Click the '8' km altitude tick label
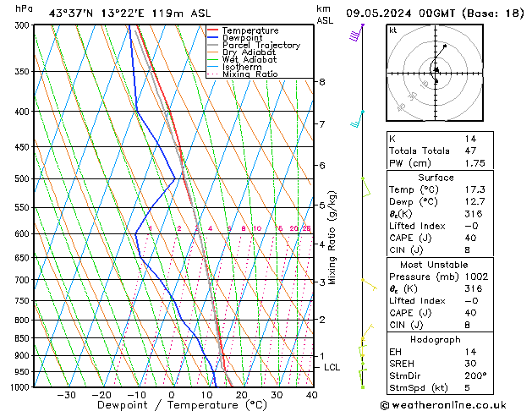Image resolution: width=532 pixels, height=411 pixels. [322, 82]
